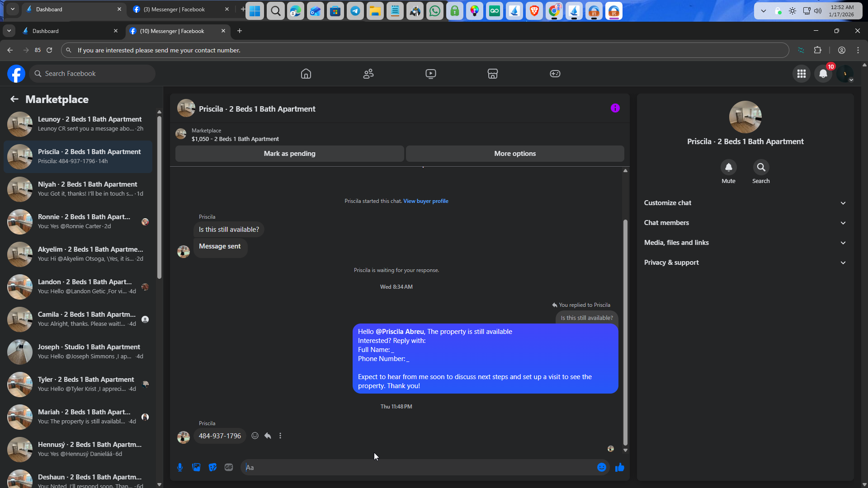Click the chat messages vertical scrollbar
868x488 pixels.
click(x=625, y=332)
